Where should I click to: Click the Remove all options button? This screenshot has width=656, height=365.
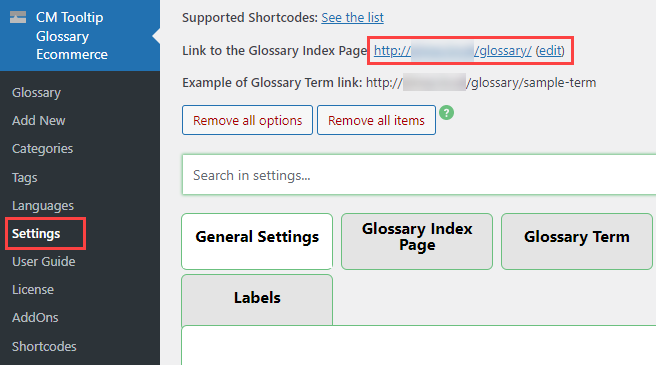247,120
